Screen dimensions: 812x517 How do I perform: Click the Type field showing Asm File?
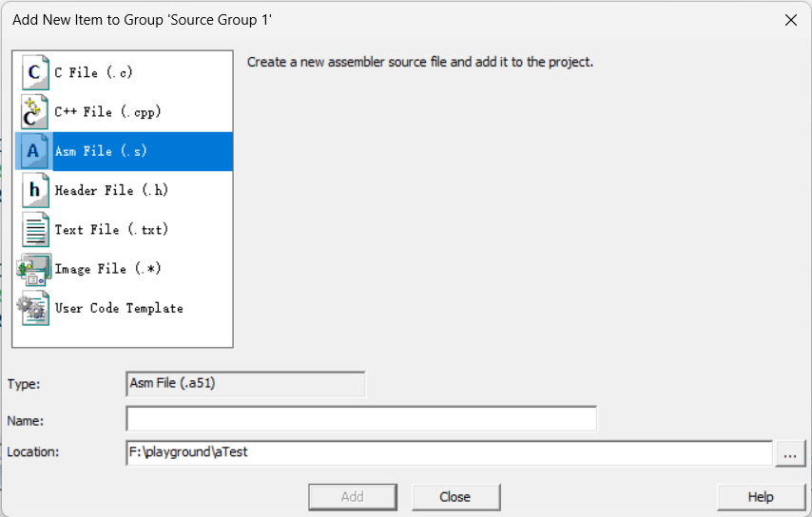point(245,384)
